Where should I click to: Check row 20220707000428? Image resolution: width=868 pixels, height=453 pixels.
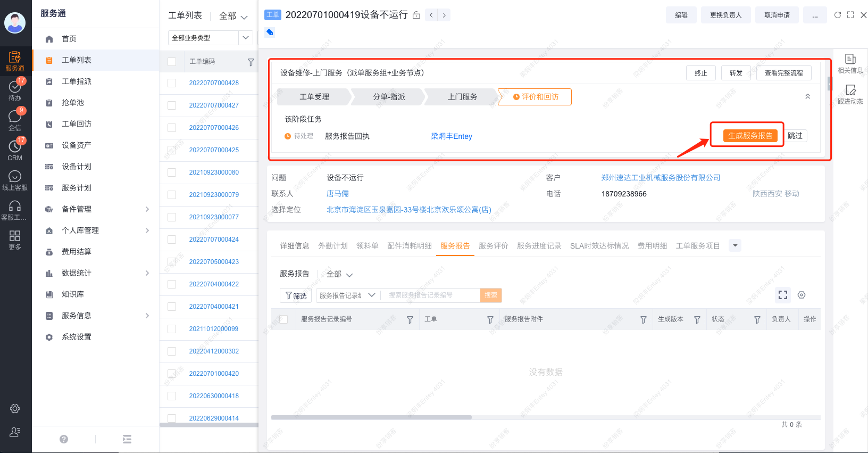[172, 83]
